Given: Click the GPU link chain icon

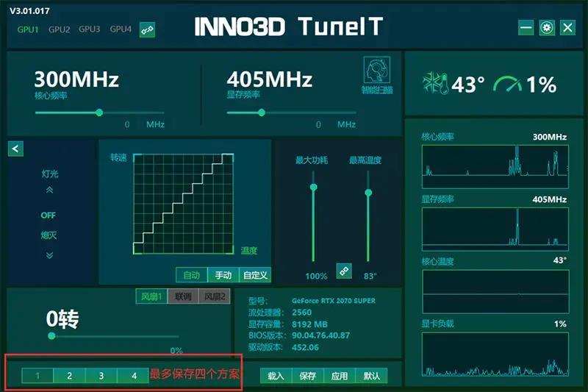Looking at the screenshot, I should [x=147, y=30].
